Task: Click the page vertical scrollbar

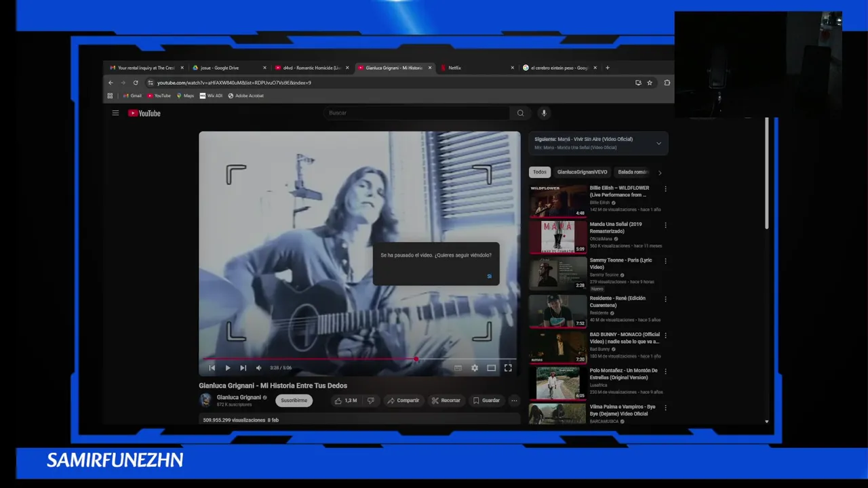Action: (x=767, y=173)
